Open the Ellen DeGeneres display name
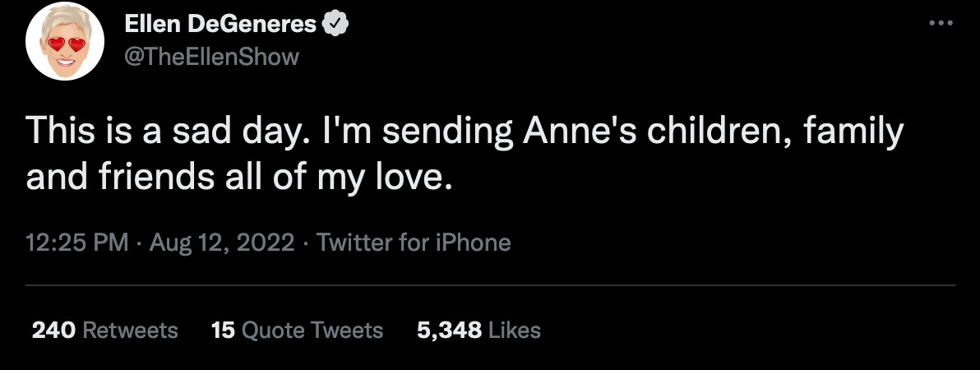 coord(220,25)
